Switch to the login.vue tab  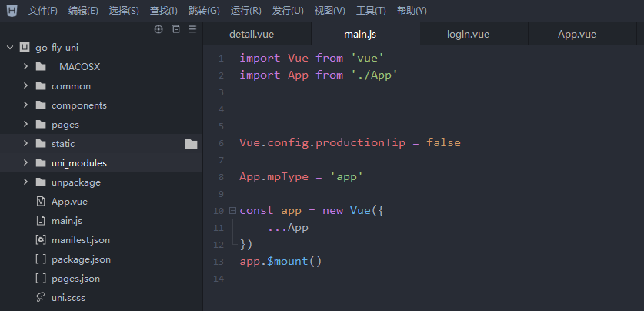click(468, 35)
